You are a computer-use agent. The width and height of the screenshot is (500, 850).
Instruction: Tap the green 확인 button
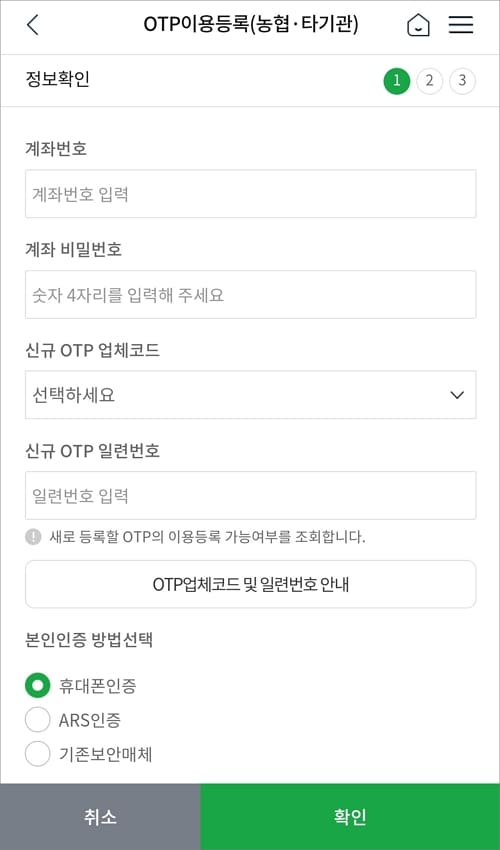click(x=350, y=817)
